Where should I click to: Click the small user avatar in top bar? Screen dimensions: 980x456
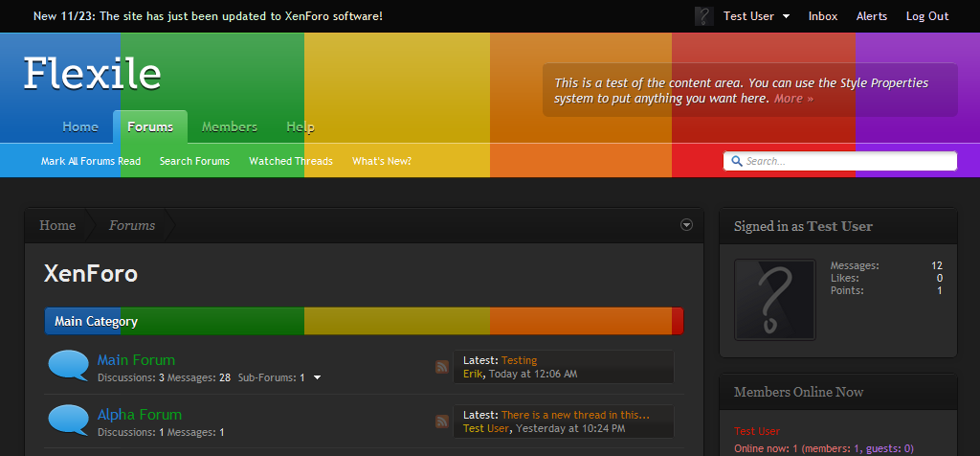point(703,16)
